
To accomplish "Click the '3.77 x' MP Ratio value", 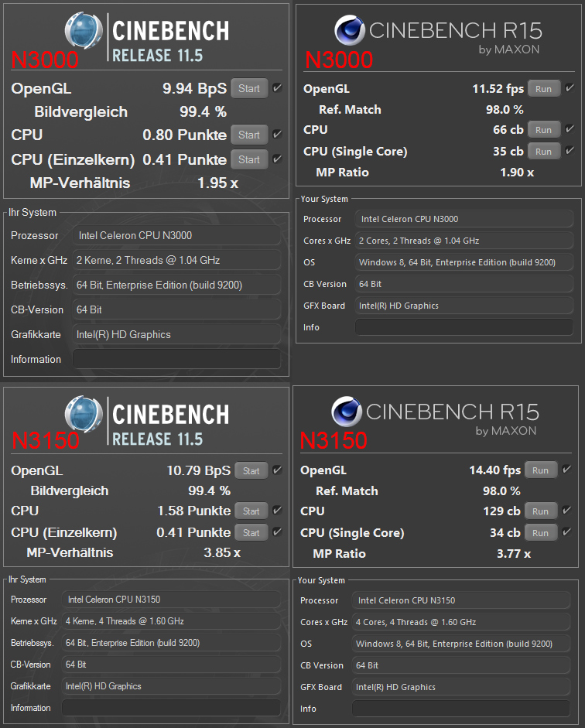I will (x=514, y=553).
